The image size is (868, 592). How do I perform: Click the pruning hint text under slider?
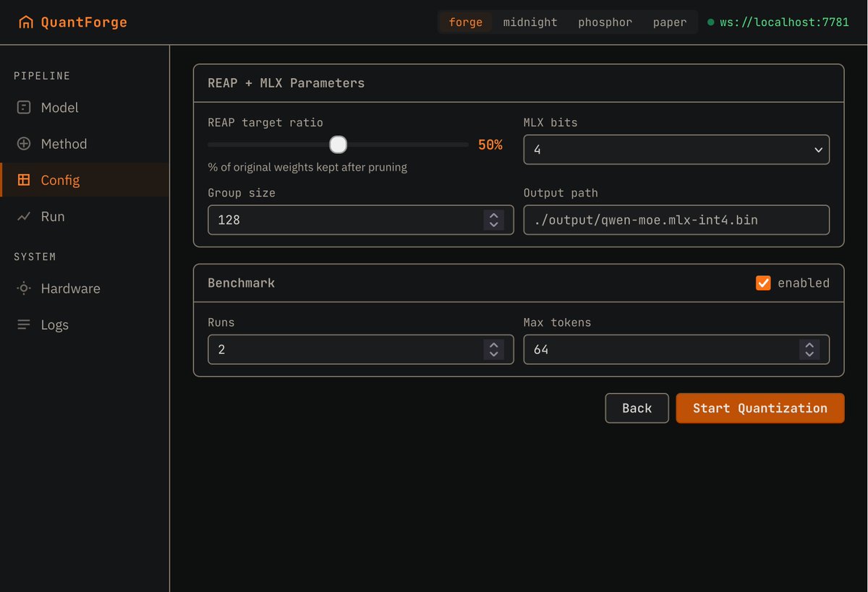click(307, 167)
